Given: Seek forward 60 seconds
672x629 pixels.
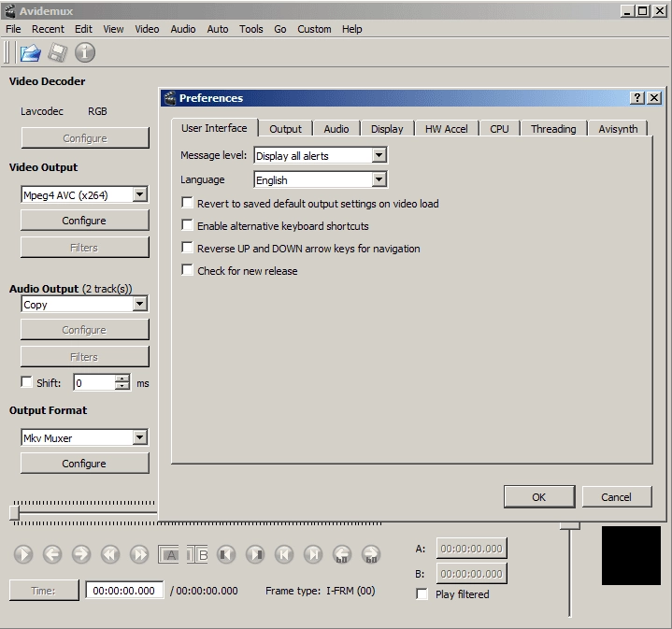Looking at the screenshot, I should pyautogui.click(x=371, y=554).
